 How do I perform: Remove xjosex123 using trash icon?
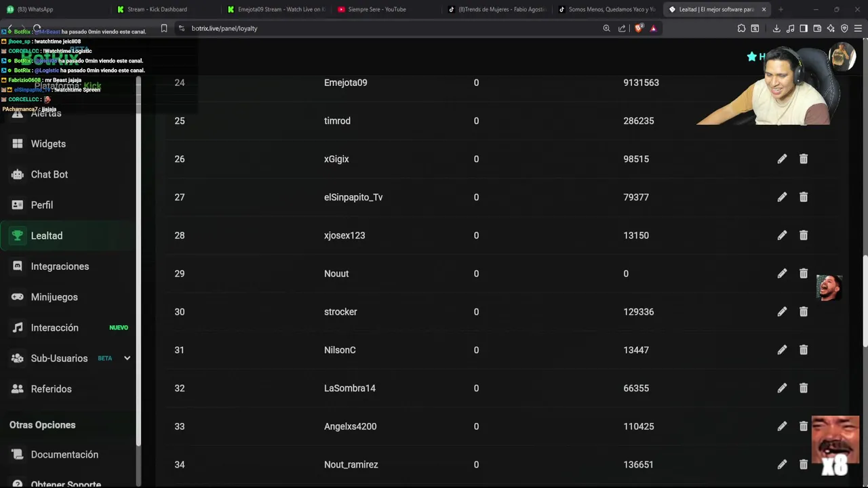point(804,235)
